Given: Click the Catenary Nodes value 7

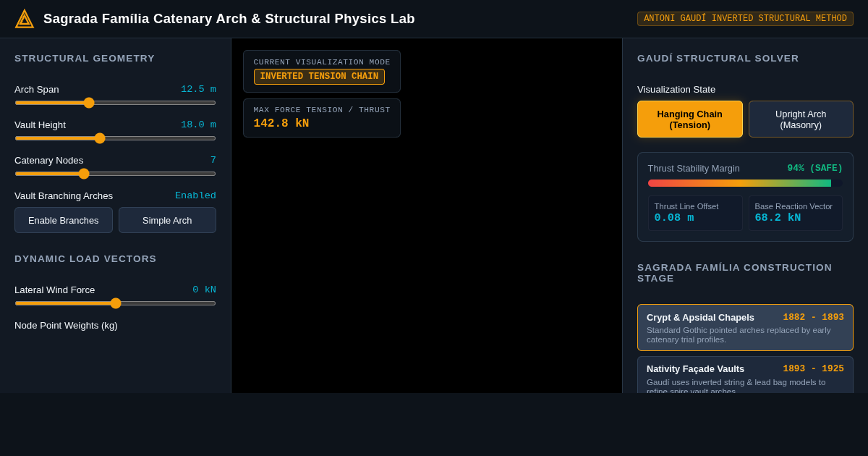Looking at the screenshot, I should pos(213,161).
